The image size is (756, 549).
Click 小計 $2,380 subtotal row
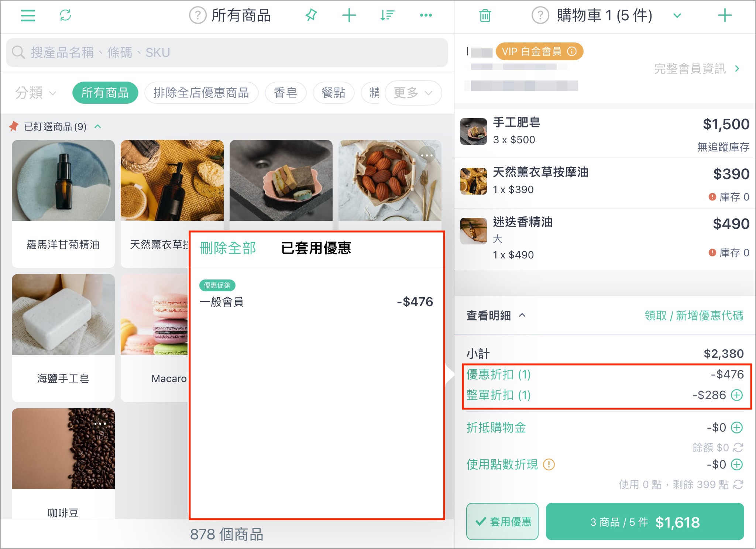[605, 354]
